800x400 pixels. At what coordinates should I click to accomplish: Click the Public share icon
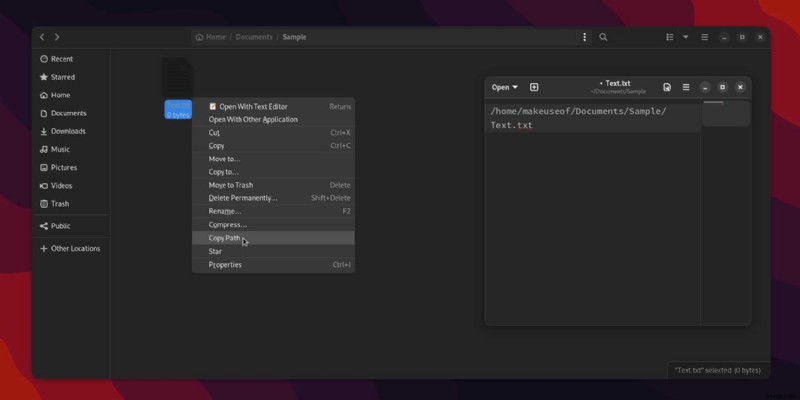[x=44, y=226]
